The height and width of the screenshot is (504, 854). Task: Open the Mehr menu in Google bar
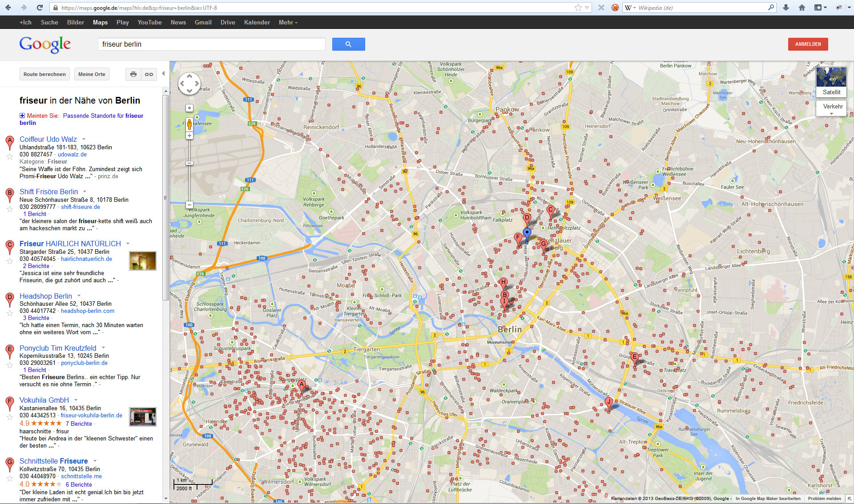(x=288, y=22)
